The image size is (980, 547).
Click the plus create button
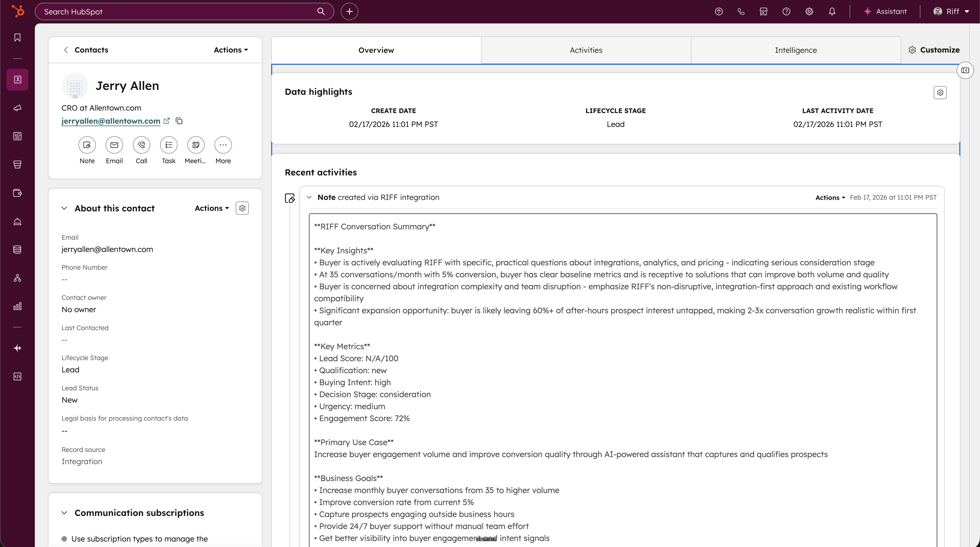349,11
